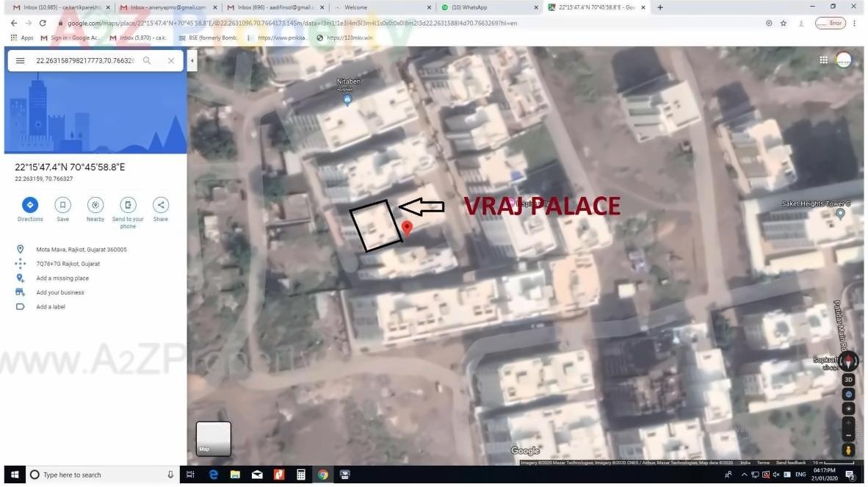Open the Mota Mava, Rajkot address link
Screen dimensions: 868x487
82,249
